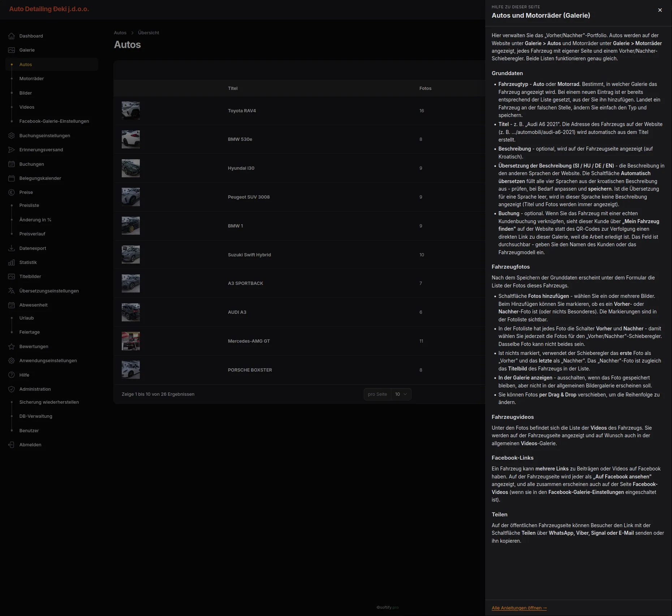Open the Dashboard home icon
This screenshot has width=672, height=616.
[12, 36]
